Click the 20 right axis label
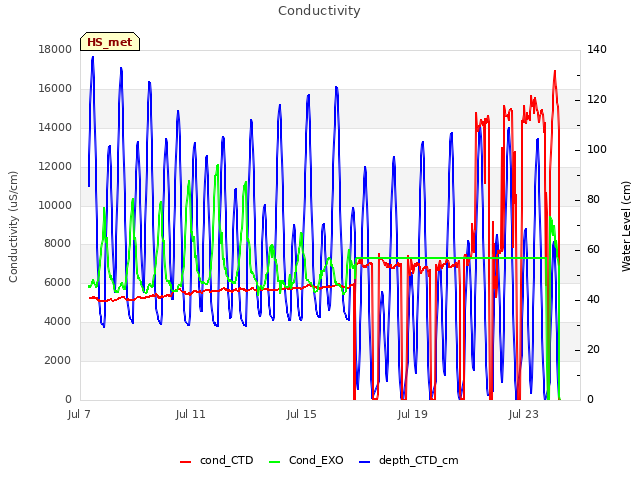The height and width of the screenshot is (480, 640). click(x=593, y=350)
